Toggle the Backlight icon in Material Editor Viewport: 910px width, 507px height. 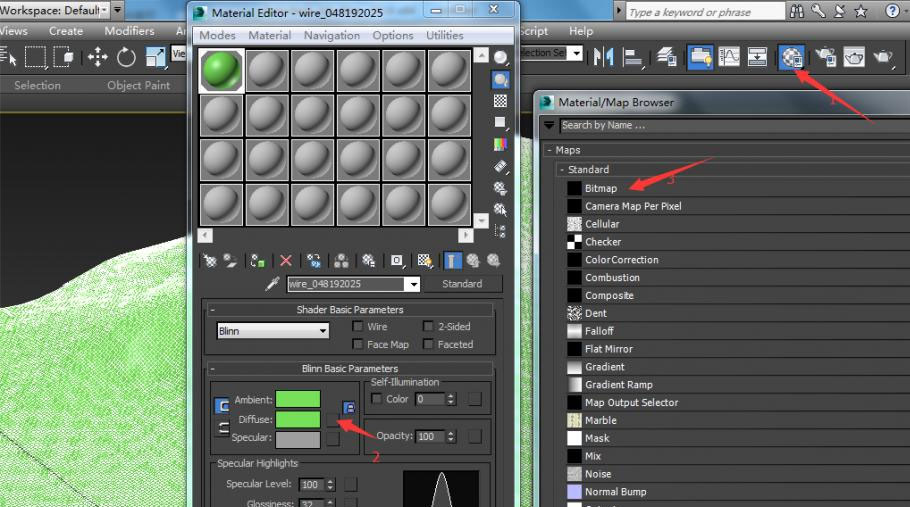tap(500, 79)
